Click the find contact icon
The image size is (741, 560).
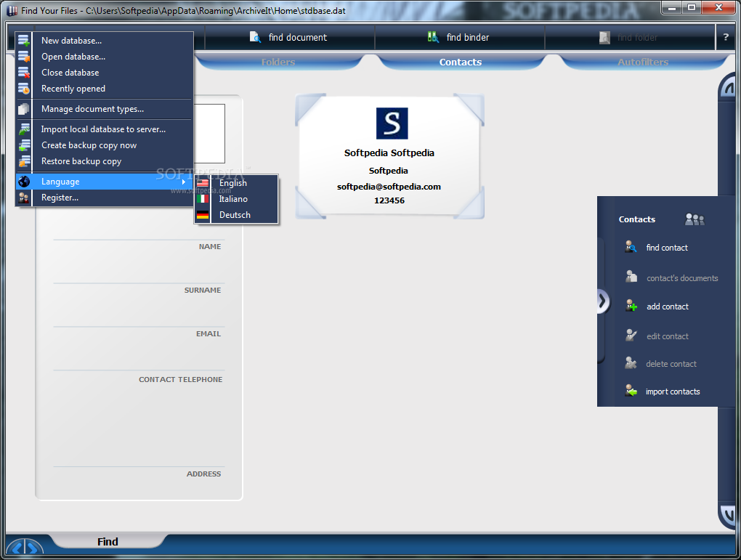pyautogui.click(x=631, y=247)
